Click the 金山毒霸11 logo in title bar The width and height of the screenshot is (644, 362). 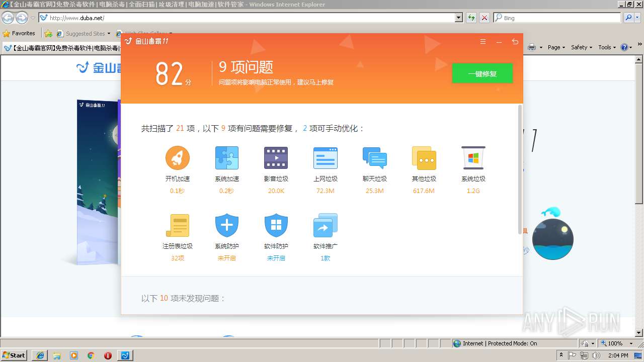tap(146, 41)
